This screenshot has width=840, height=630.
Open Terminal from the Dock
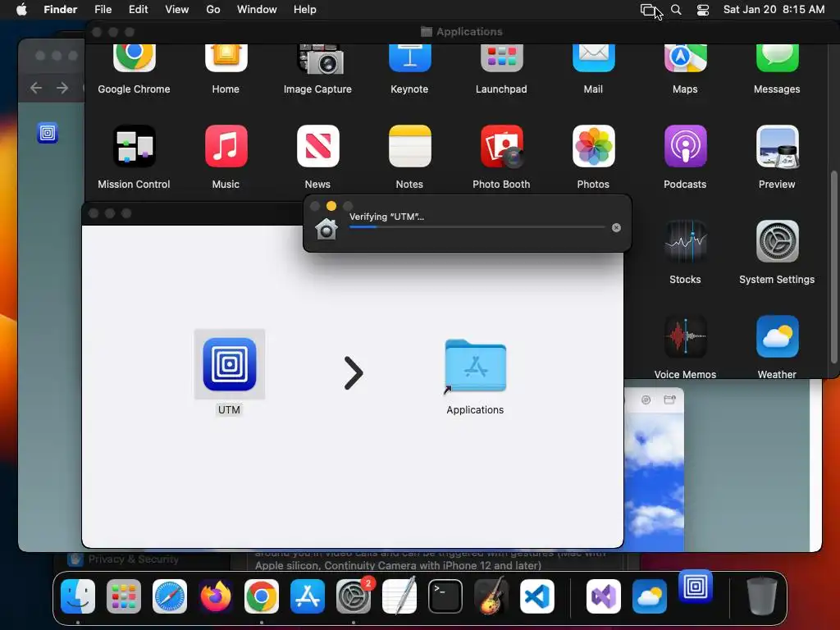pyautogui.click(x=445, y=596)
